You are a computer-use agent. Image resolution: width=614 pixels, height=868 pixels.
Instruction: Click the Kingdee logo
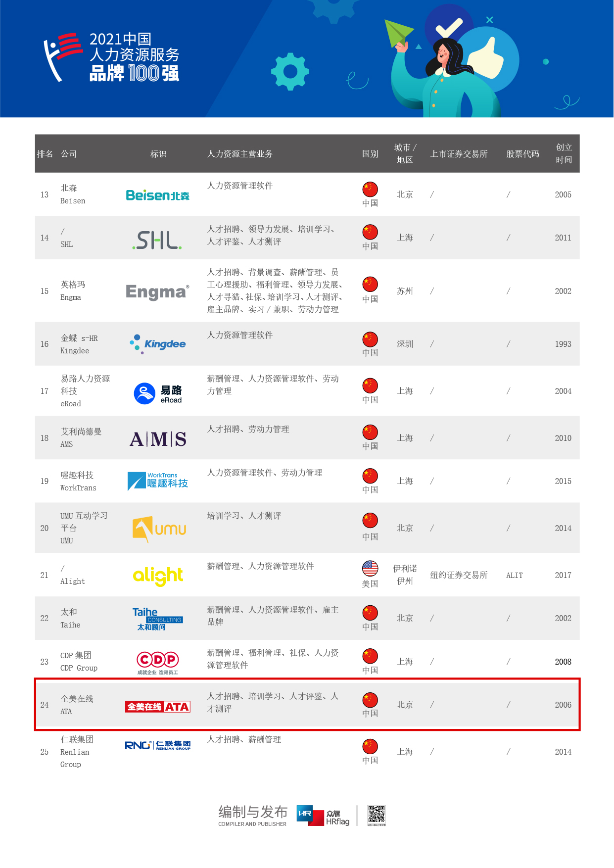(157, 344)
